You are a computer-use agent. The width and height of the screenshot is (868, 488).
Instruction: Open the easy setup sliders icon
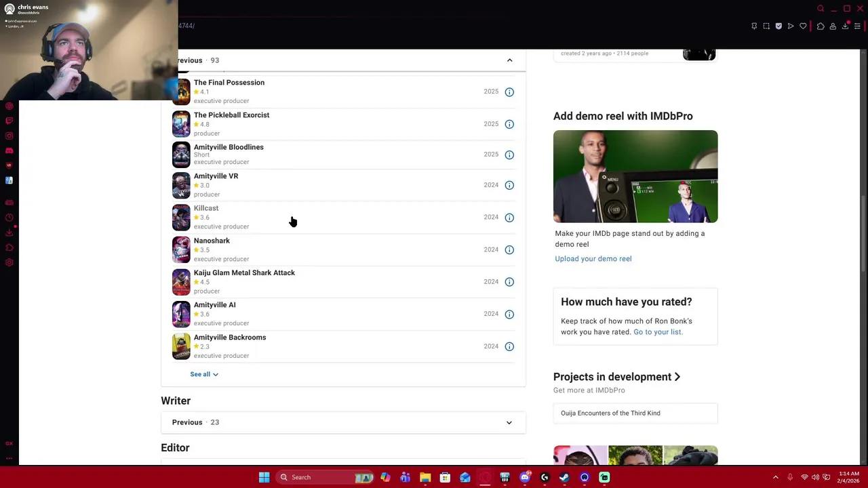click(857, 26)
